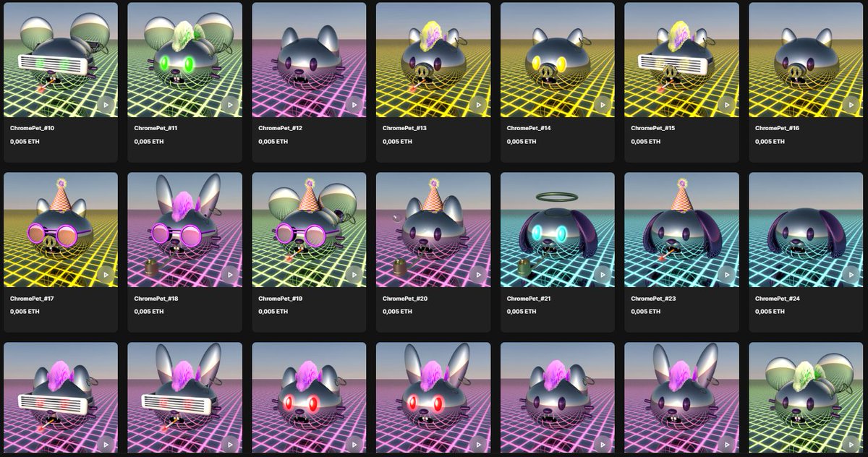
Task: Click 0,005 ETH price under ChromePet_#12
Action: click(x=273, y=142)
